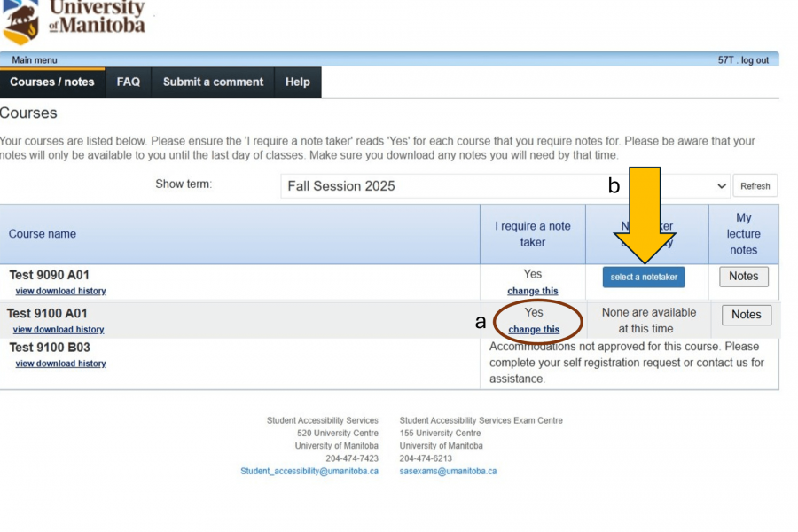Open the Help tab
Viewport: 798px width, 532px height.
pos(298,82)
